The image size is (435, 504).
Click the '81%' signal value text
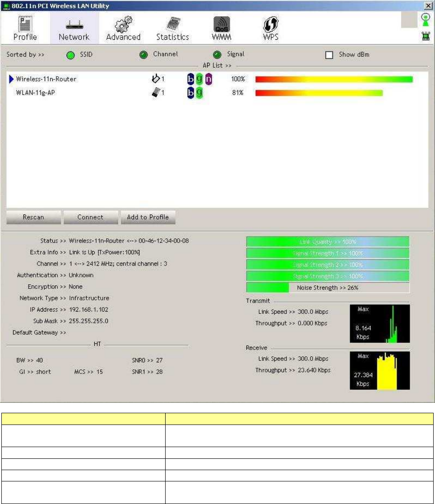[238, 93]
